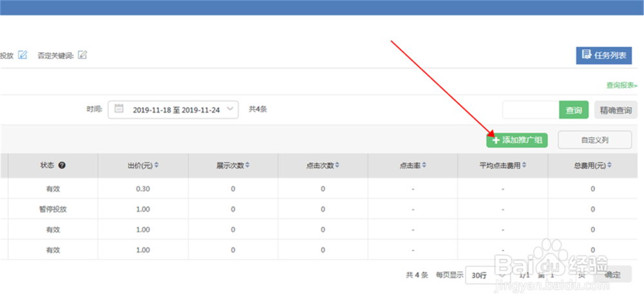644x307 pixels.
Task: Open the 任务列表 task list
Action: tap(604, 55)
